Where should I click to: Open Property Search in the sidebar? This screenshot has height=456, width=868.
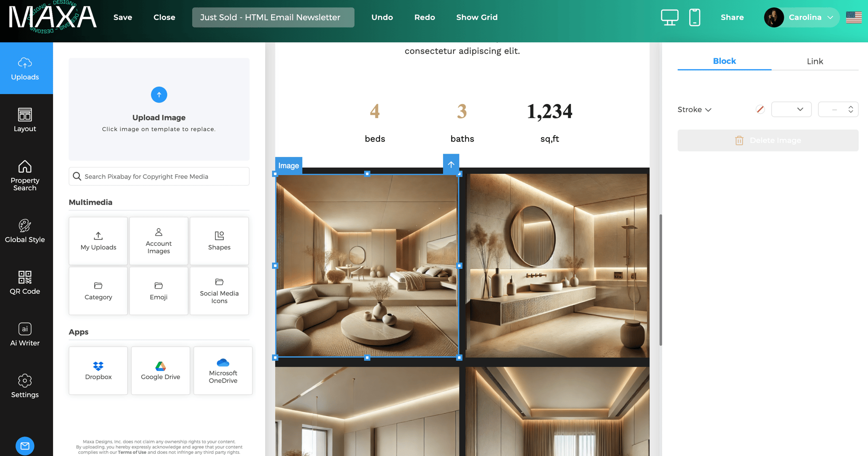coord(25,175)
